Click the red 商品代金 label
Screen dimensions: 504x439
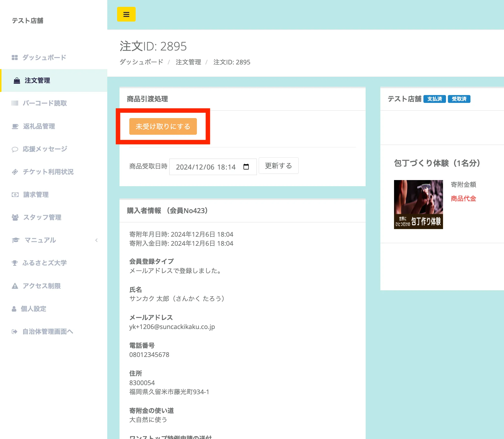(463, 198)
